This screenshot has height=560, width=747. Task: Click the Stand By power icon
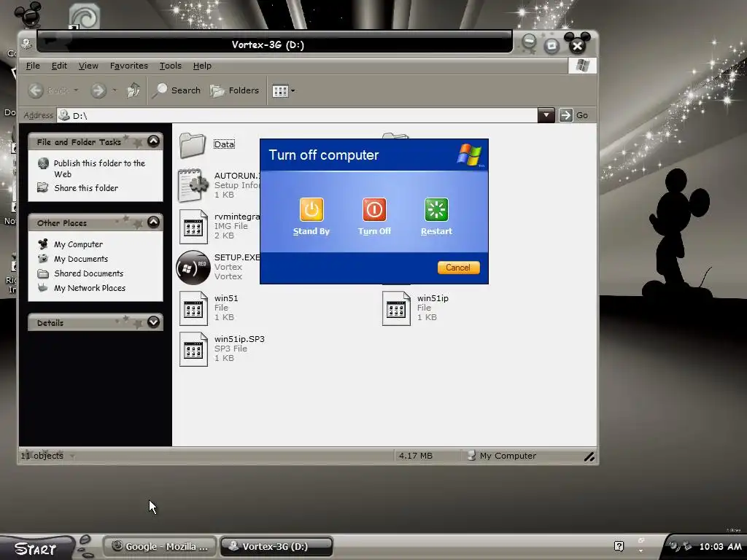pyautogui.click(x=311, y=209)
